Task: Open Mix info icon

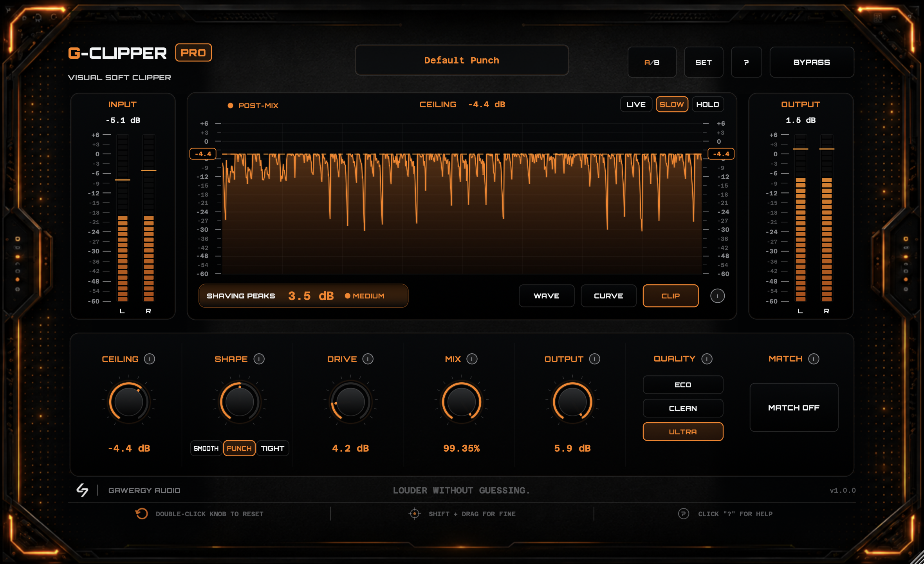Action: pos(472,359)
